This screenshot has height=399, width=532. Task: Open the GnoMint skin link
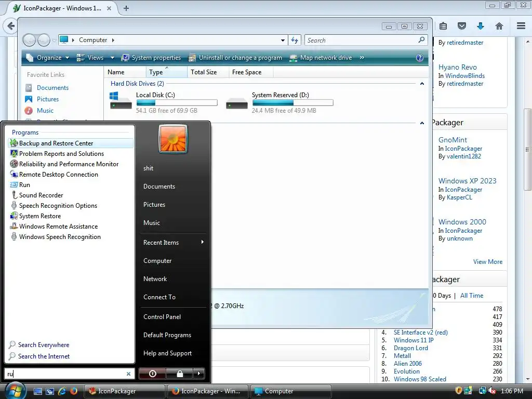coord(453,140)
